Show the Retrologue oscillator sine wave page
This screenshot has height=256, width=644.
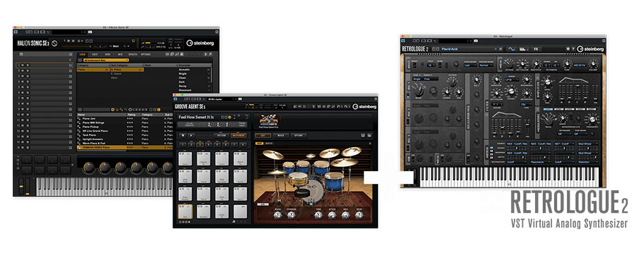tap(512, 49)
